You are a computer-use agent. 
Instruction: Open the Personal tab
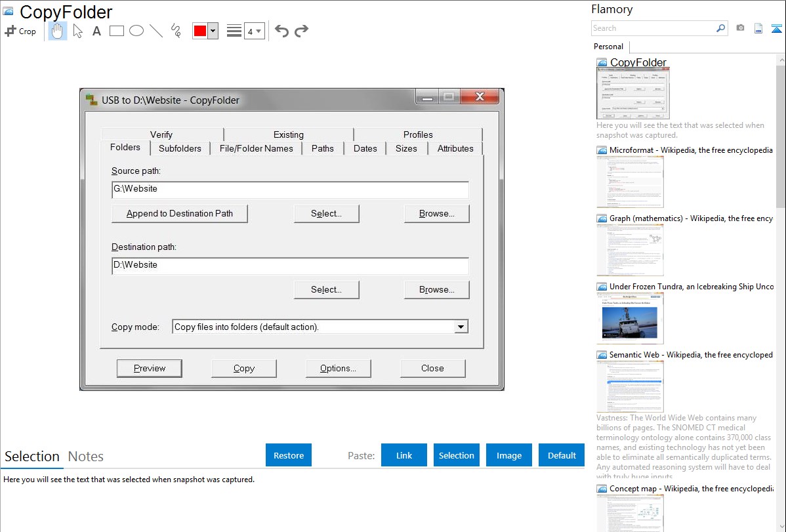pos(608,47)
